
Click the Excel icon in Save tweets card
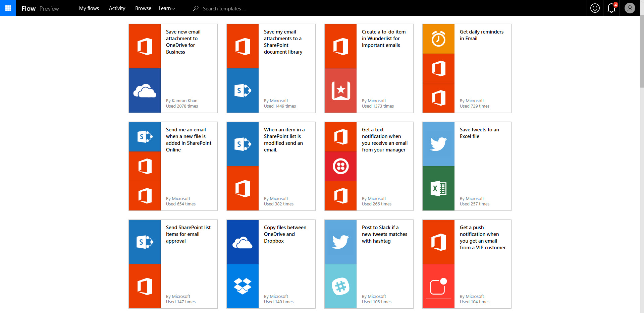(x=438, y=188)
